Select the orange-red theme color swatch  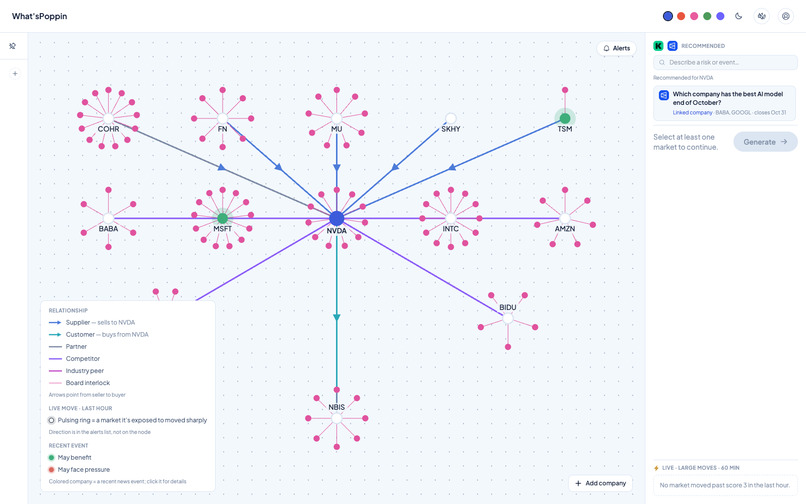[x=681, y=16]
